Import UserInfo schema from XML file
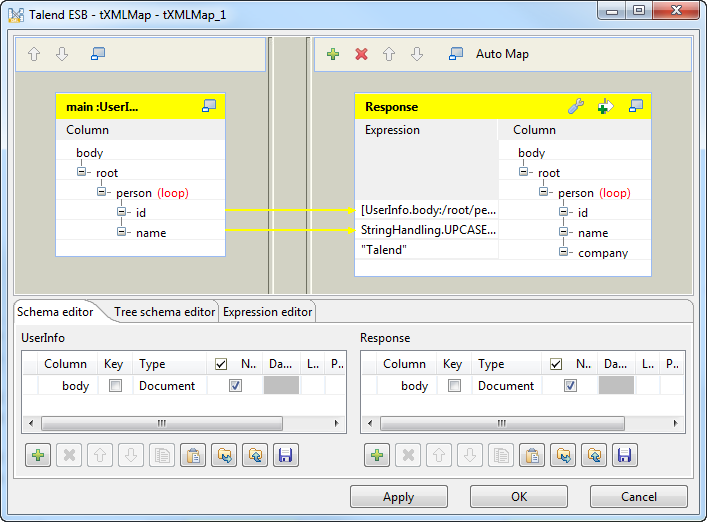The height and width of the screenshot is (522, 707). click(x=224, y=455)
